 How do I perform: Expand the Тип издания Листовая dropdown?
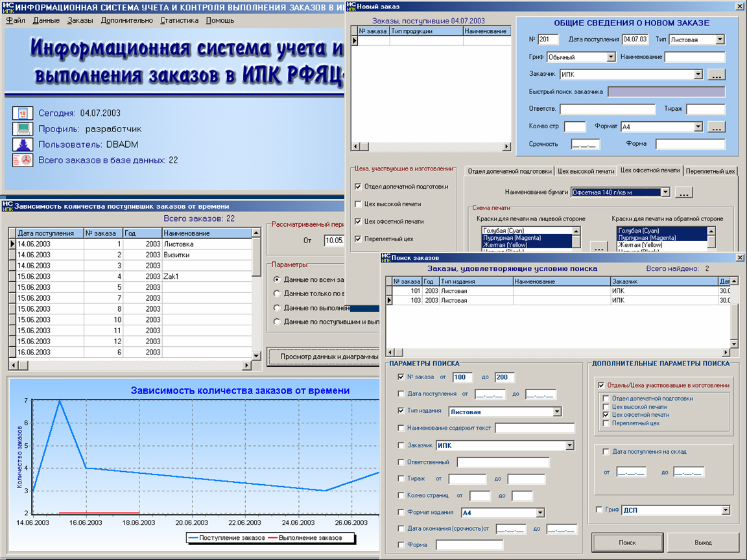556,412
